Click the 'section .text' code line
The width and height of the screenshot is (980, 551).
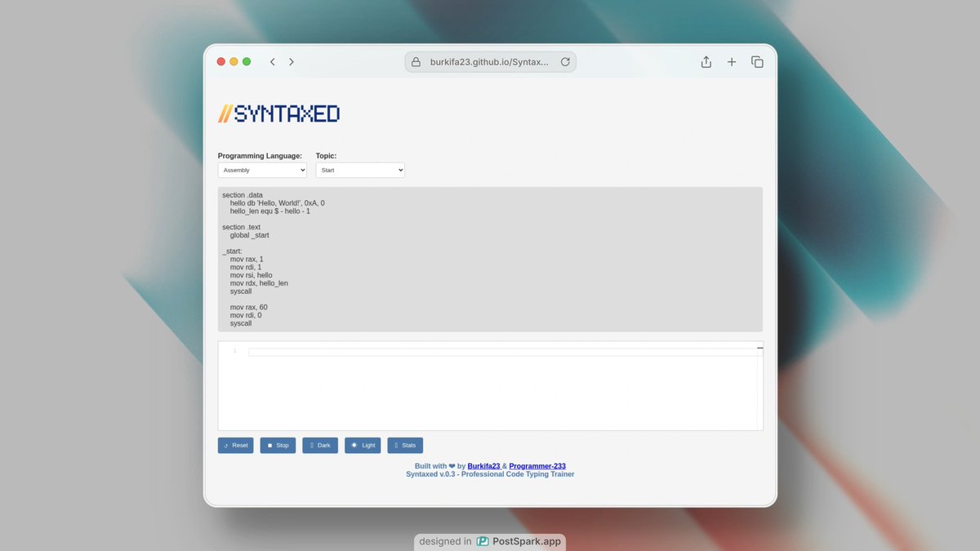pyautogui.click(x=241, y=227)
